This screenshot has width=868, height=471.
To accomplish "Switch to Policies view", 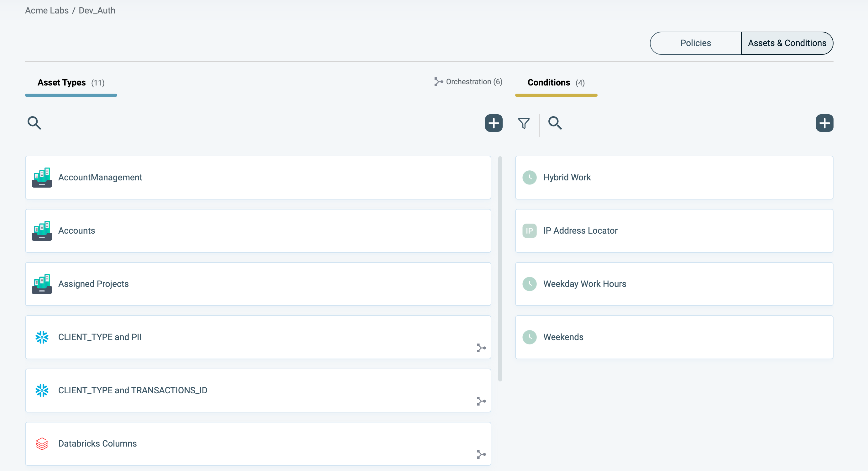I will click(695, 43).
